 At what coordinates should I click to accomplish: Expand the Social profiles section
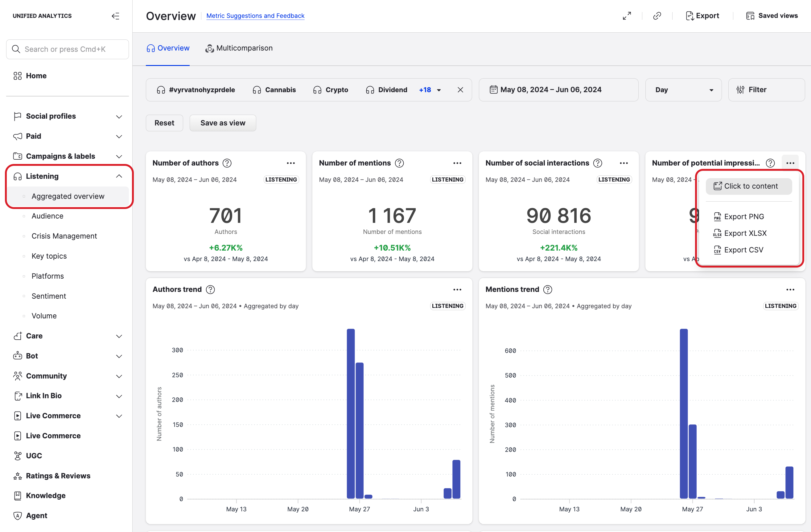119,117
